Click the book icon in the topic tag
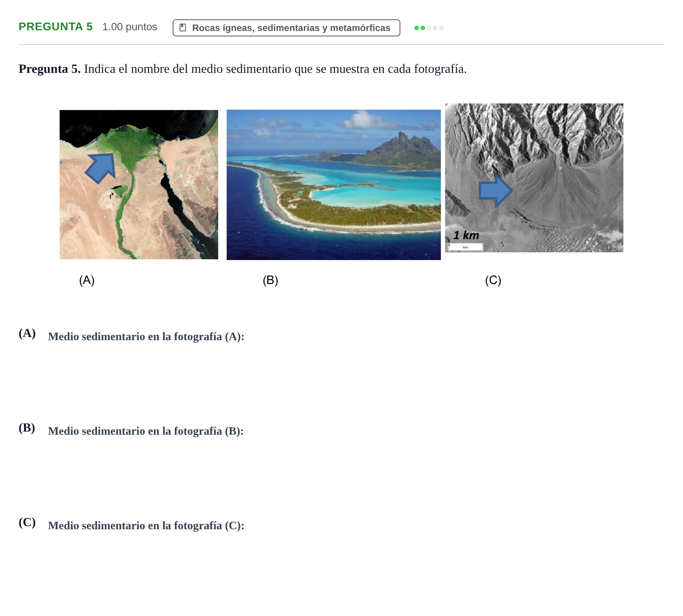683x616 pixels. 183,28
